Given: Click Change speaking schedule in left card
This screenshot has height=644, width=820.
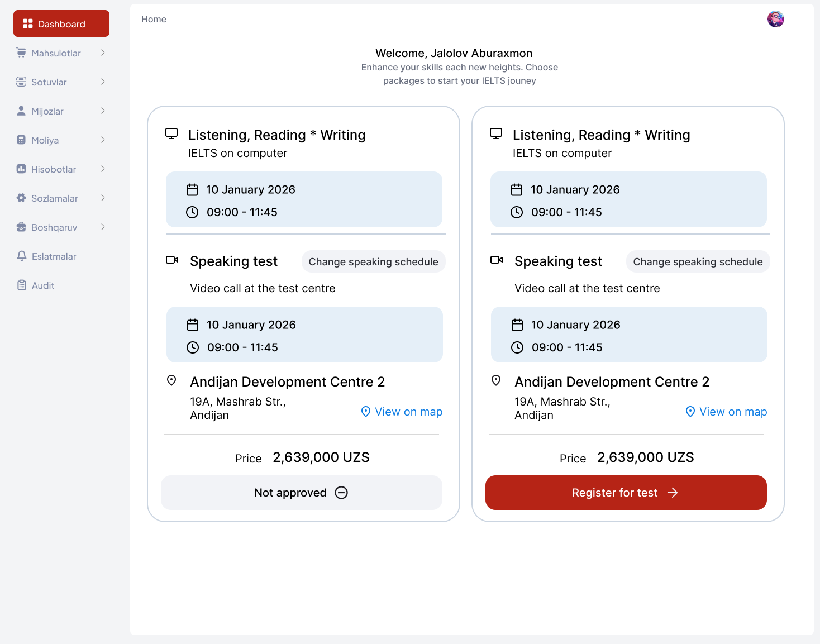Looking at the screenshot, I should [x=373, y=262].
